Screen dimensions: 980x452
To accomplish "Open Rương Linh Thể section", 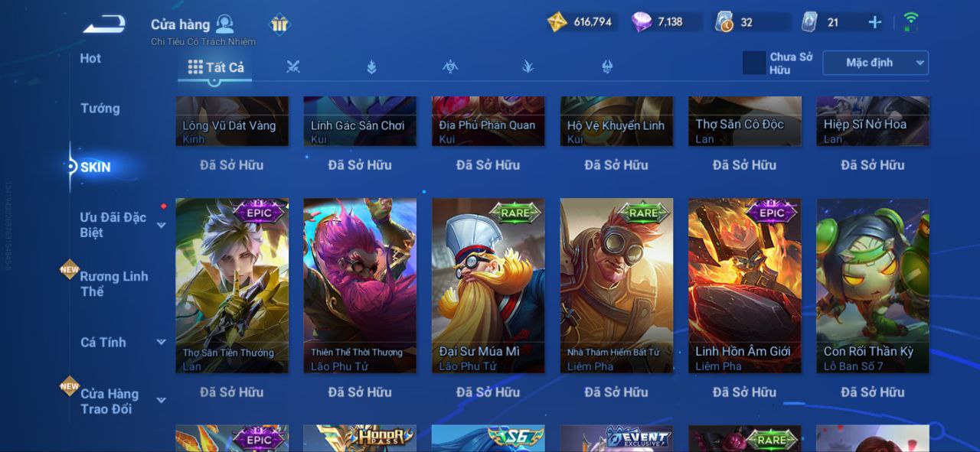I will coord(114,284).
